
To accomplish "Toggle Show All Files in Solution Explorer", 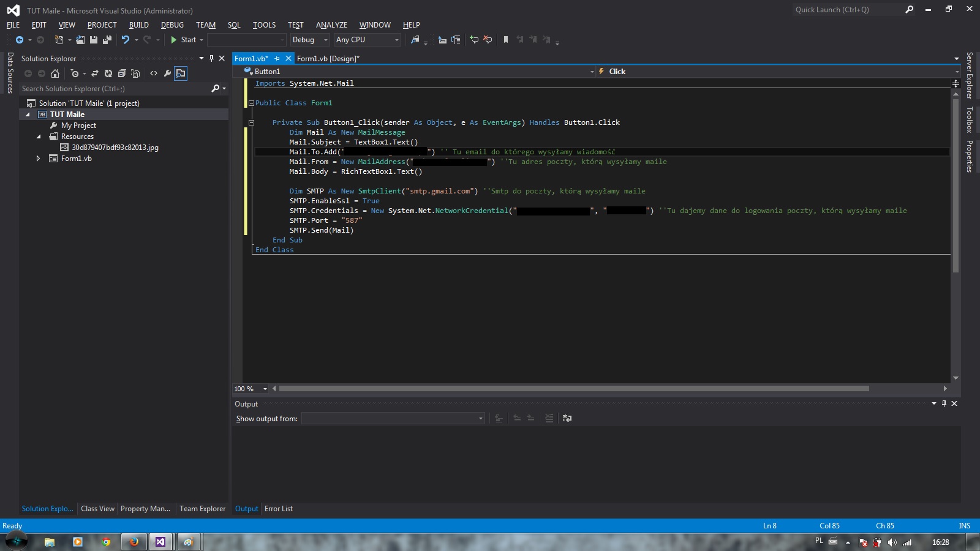I will (135, 73).
